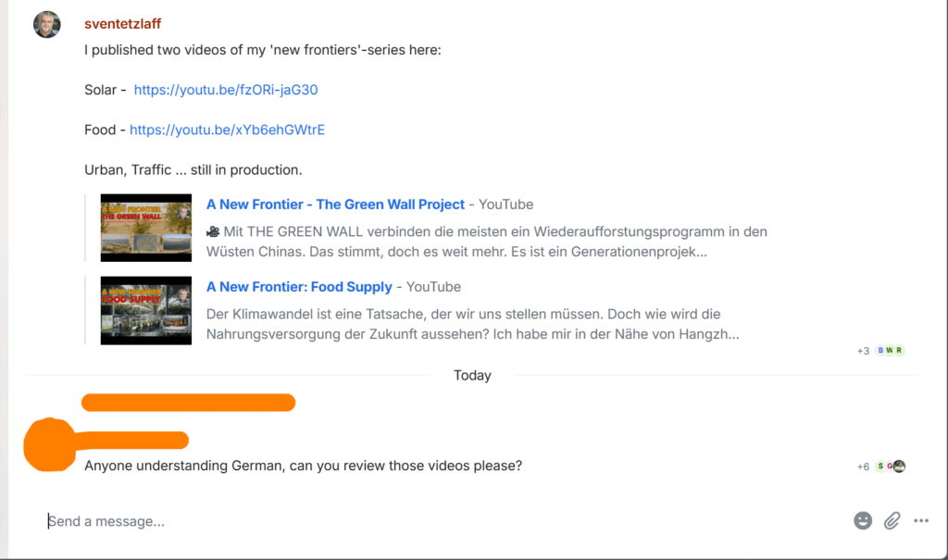Expand the +3 read receipts list

click(x=863, y=351)
